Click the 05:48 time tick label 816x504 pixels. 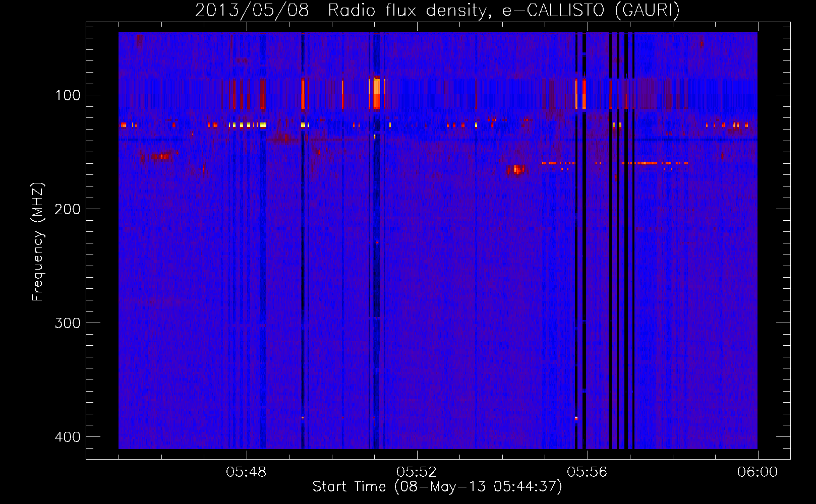click(246, 472)
